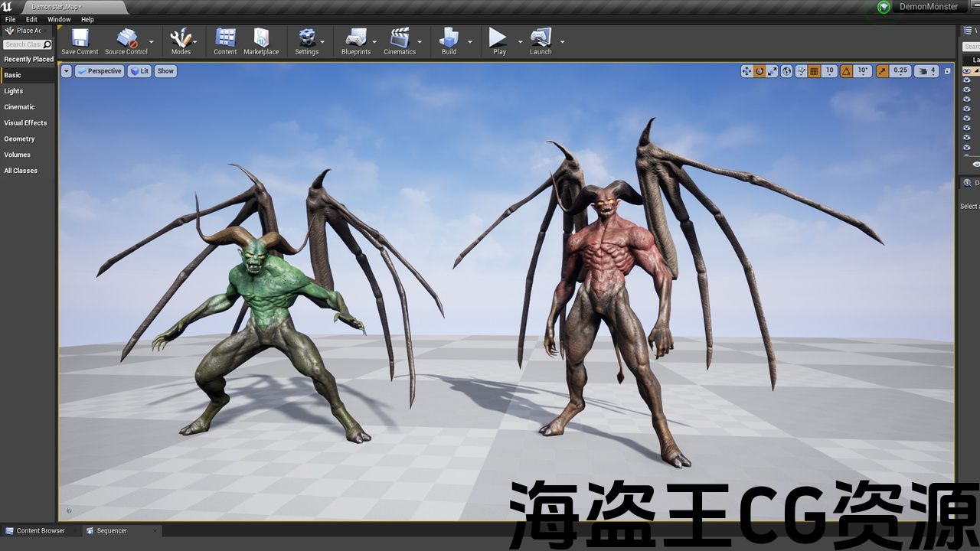The width and height of the screenshot is (980, 551).
Task: Click the Lit view mode button
Action: click(139, 71)
